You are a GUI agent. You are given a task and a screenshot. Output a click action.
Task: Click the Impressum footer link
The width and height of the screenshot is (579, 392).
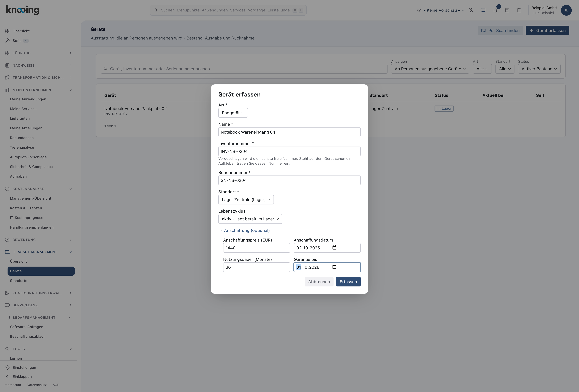point(12,385)
